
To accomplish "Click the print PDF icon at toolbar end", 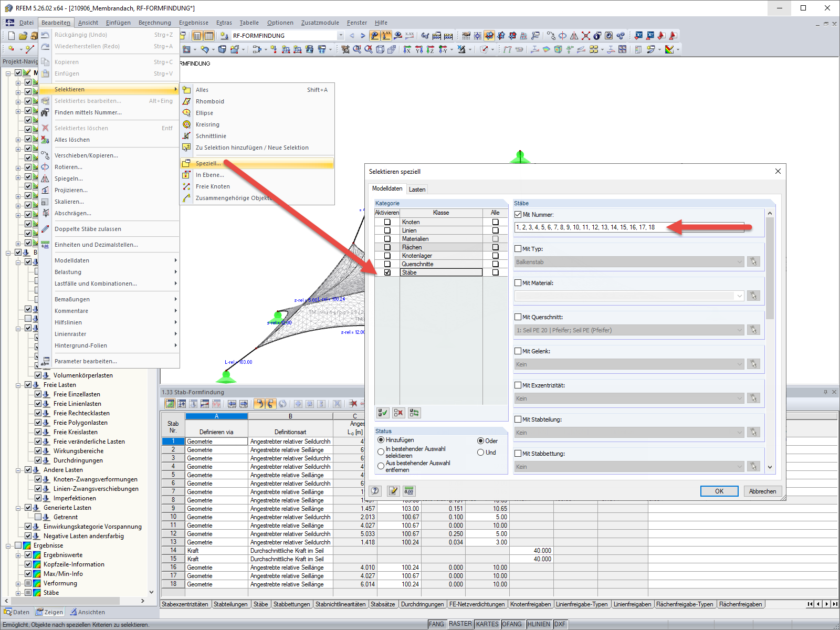I will click(673, 36).
